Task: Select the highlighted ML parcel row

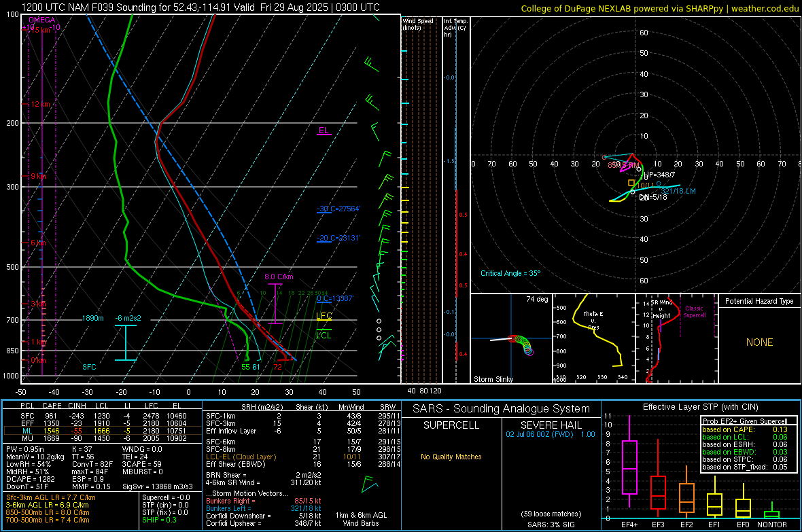Action: point(103,431)
